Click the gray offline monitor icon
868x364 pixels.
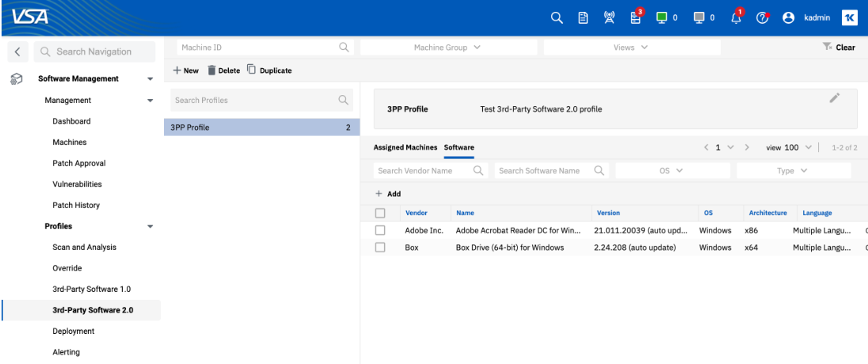[x=699, y=17]
